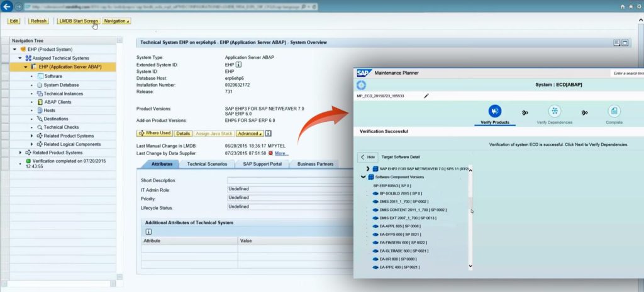
Task: Collapse the Assigned Technical Systems node
Action: point(19,58)
